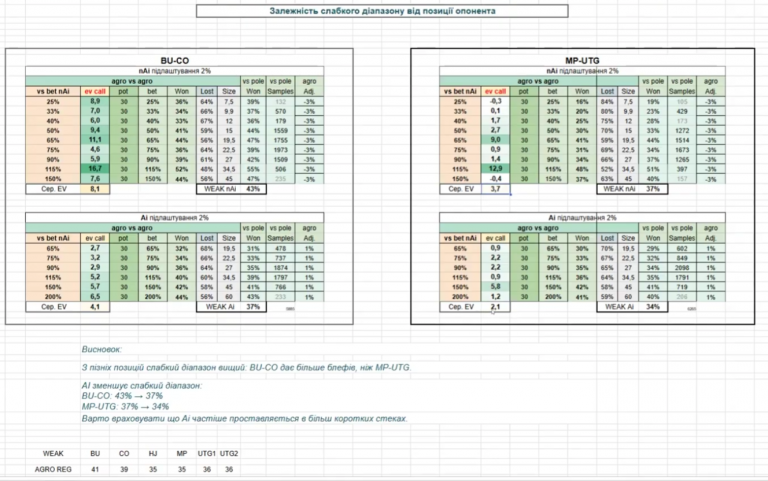
Task: Select the dark green 16,7 ev call cell
Action: [95, 169]
